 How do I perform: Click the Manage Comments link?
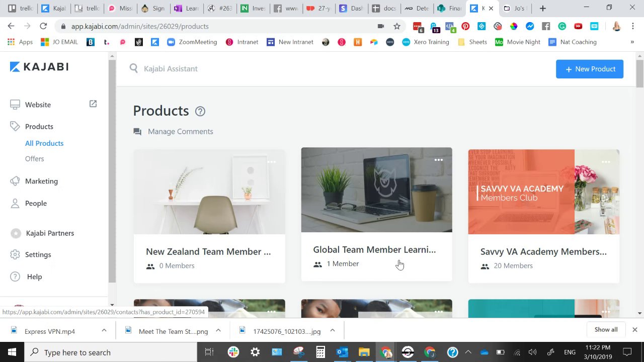tap(180, 132)
